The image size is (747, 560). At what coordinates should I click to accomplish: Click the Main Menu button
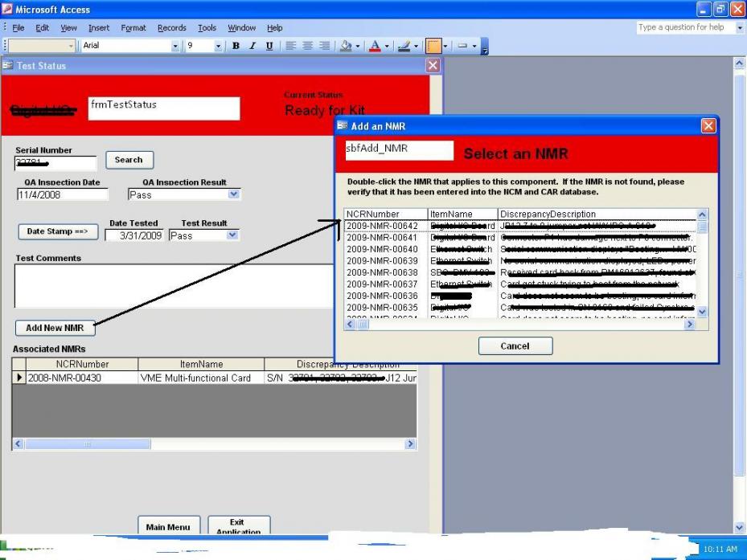pos(169,525)
